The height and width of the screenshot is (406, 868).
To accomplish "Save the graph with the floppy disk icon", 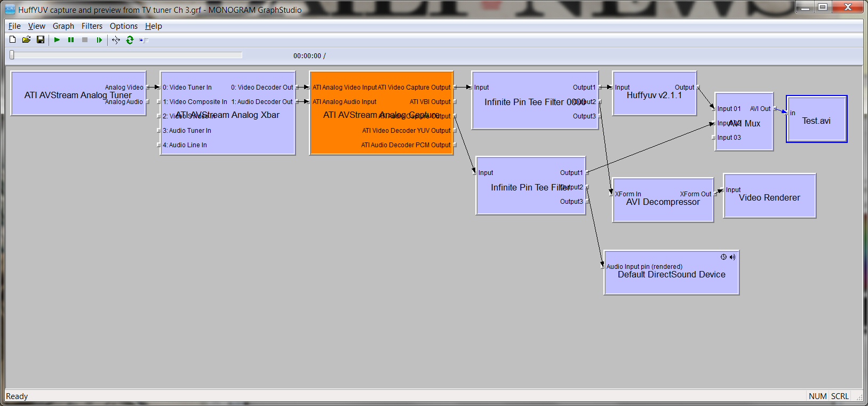I will point(40,40).
